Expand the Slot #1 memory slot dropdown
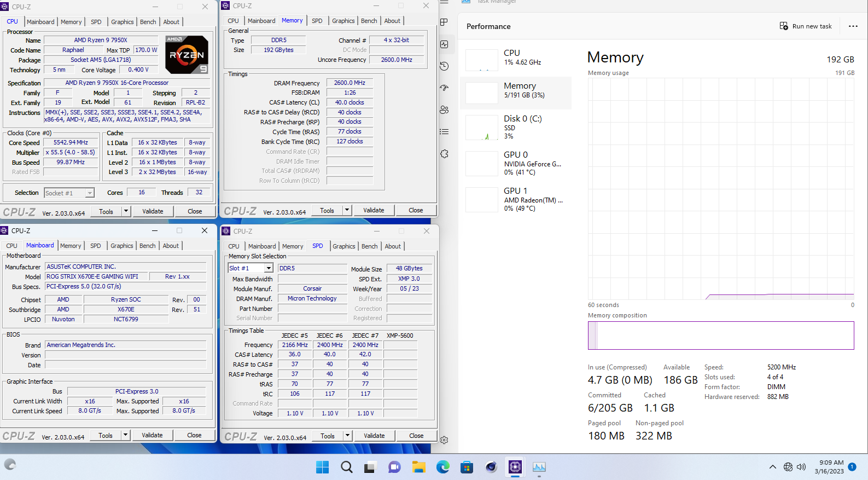 [269, 268]
